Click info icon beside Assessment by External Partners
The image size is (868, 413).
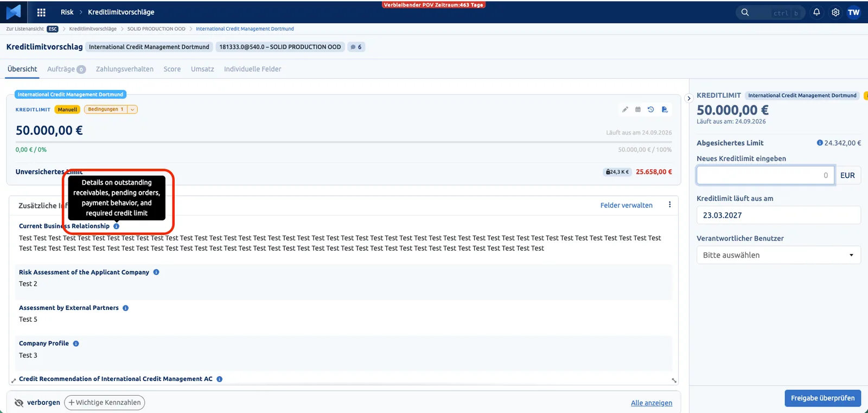[x=125, y=308]
